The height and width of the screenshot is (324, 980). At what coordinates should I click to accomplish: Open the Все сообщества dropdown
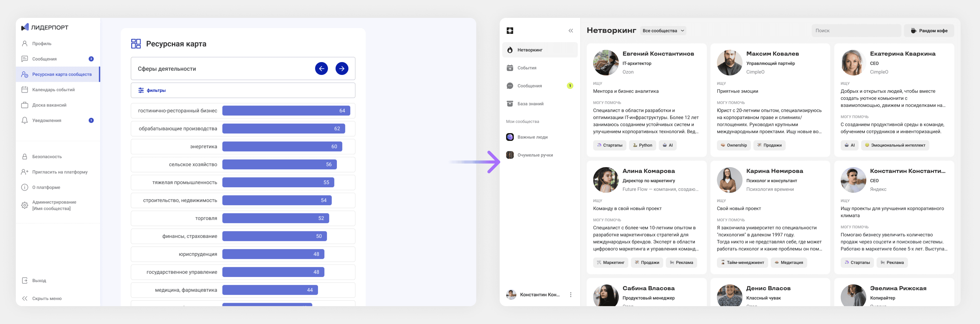pos(663,31)
